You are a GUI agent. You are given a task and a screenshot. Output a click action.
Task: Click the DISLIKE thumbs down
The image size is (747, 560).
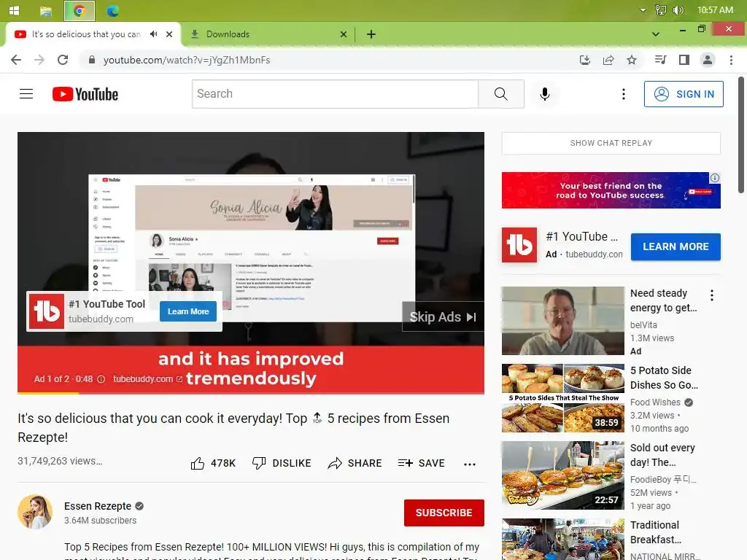[x=282, y=463]
